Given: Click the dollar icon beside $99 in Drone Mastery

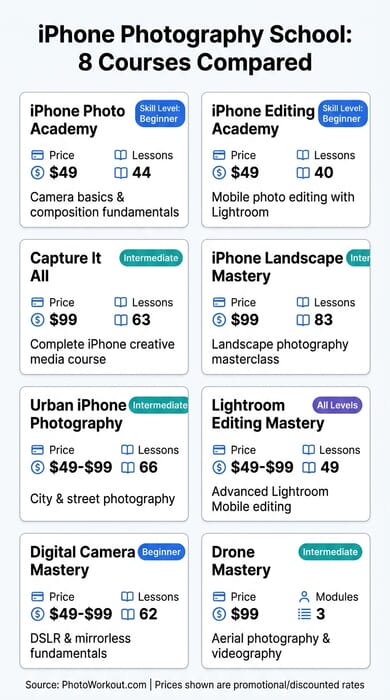Looking at the screenshot, I should (x=219, y=614).
